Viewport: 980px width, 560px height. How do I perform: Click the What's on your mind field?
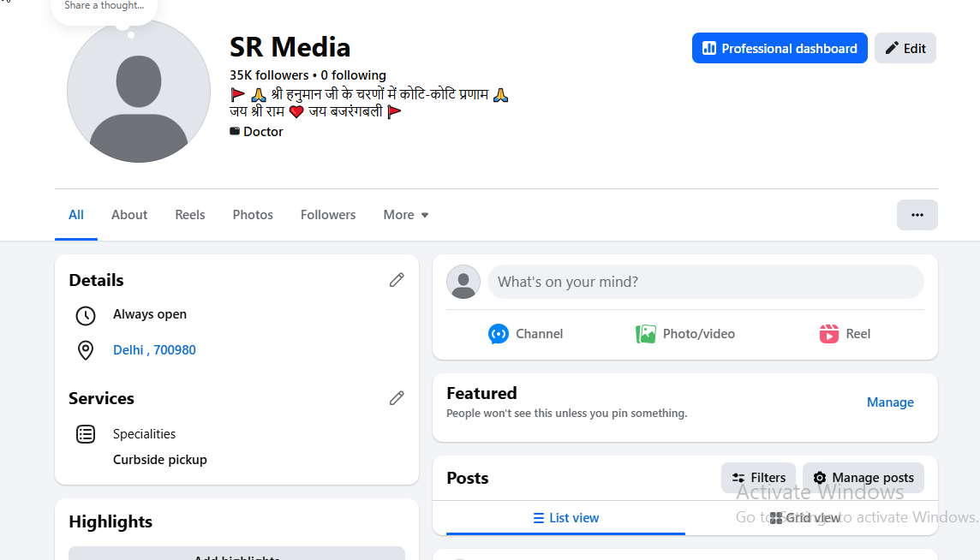click(x=706, y=282)
